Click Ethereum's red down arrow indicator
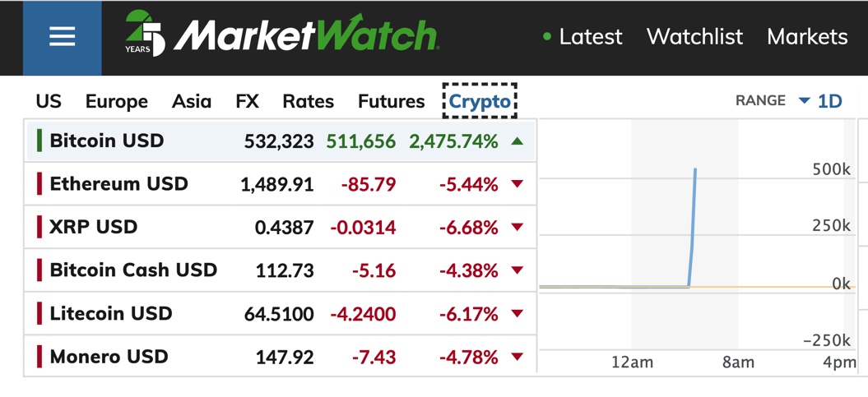Viewport: 868px width, 397px height. tap(517, 184)
